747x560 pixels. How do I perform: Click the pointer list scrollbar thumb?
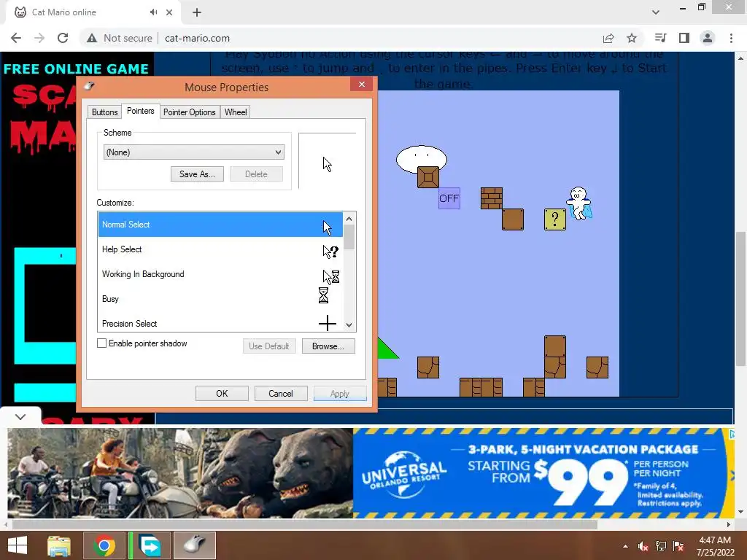click(349, 237)
